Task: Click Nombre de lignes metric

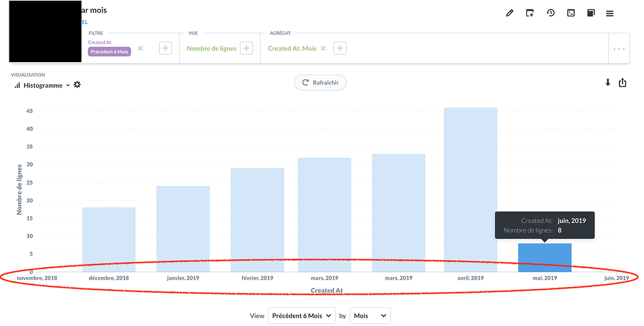Action: 211,48
